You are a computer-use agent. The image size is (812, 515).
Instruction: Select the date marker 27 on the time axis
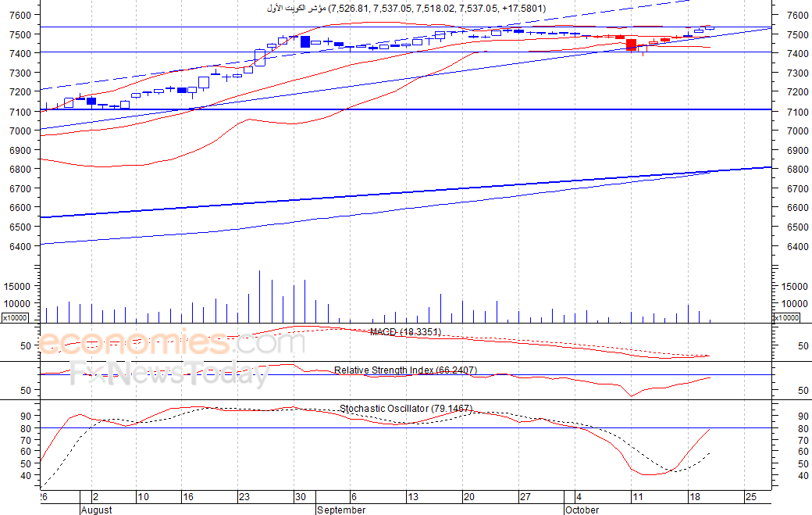coord(525,497)
